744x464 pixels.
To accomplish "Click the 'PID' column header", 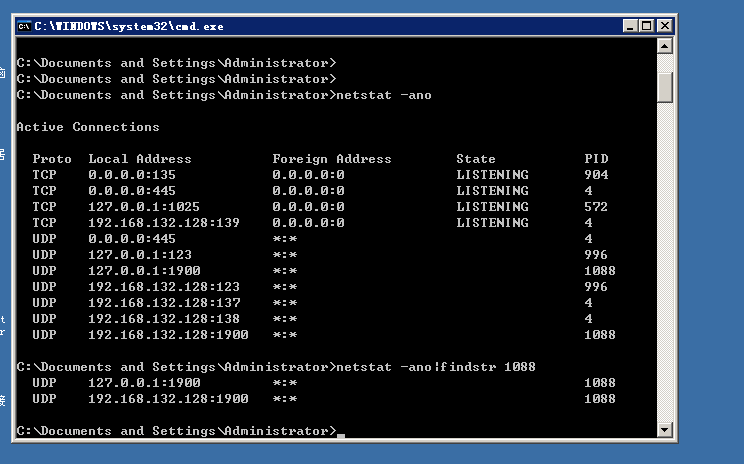I will point(596,159).
